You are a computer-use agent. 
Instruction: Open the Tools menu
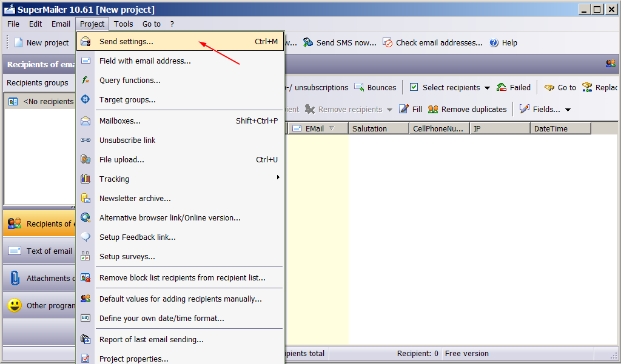pos(123,24)
